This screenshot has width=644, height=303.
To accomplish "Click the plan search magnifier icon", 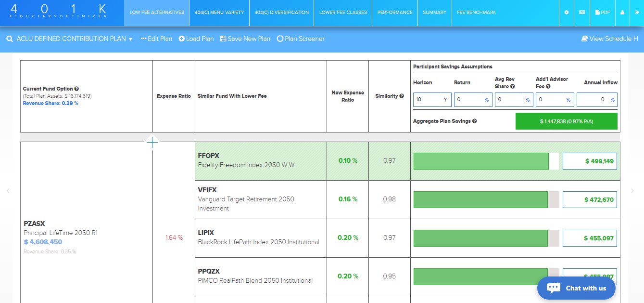I will 10,39.
